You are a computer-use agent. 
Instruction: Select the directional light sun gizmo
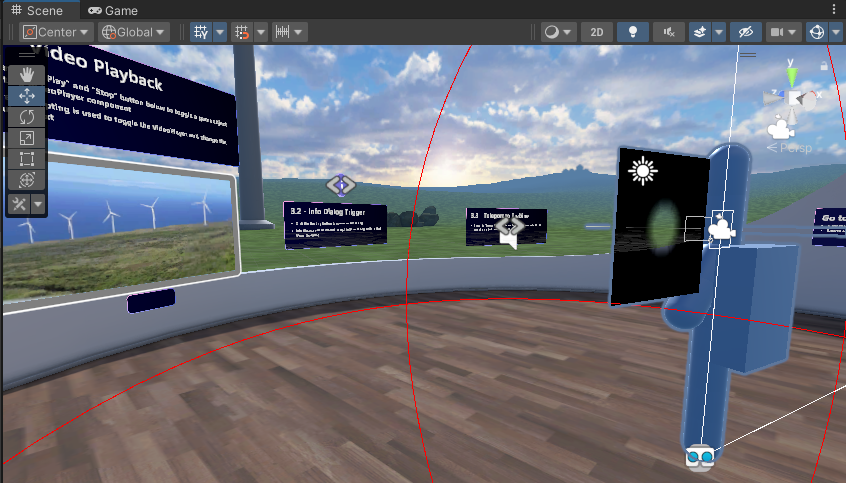tap(643, 171)
